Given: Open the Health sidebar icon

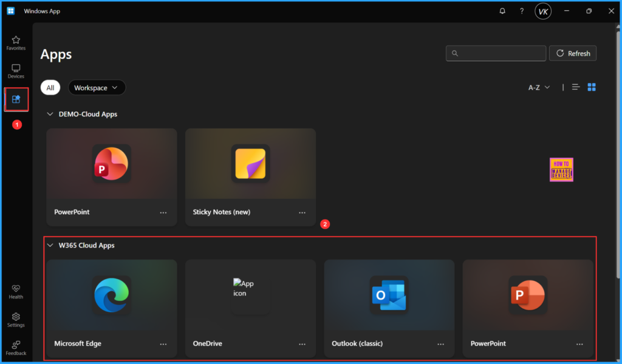Looking at the screenshot, I should pyautogui.click(x=16, y=292).
